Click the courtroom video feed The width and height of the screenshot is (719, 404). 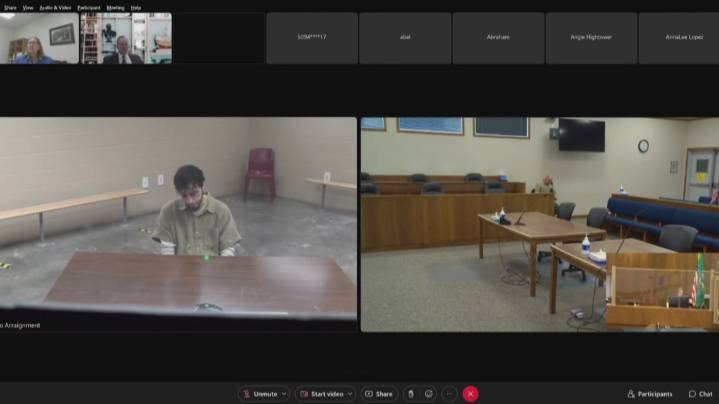point(539,224)
